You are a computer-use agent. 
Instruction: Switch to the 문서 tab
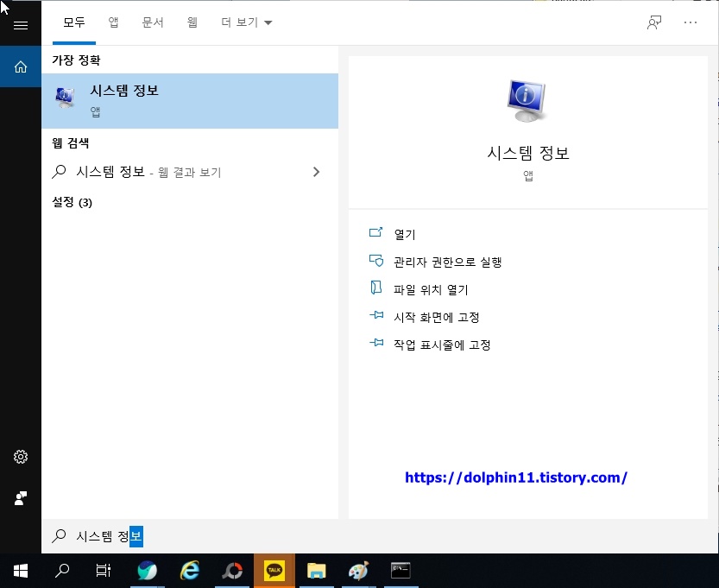pyautogui.click(x=153, y=22)
